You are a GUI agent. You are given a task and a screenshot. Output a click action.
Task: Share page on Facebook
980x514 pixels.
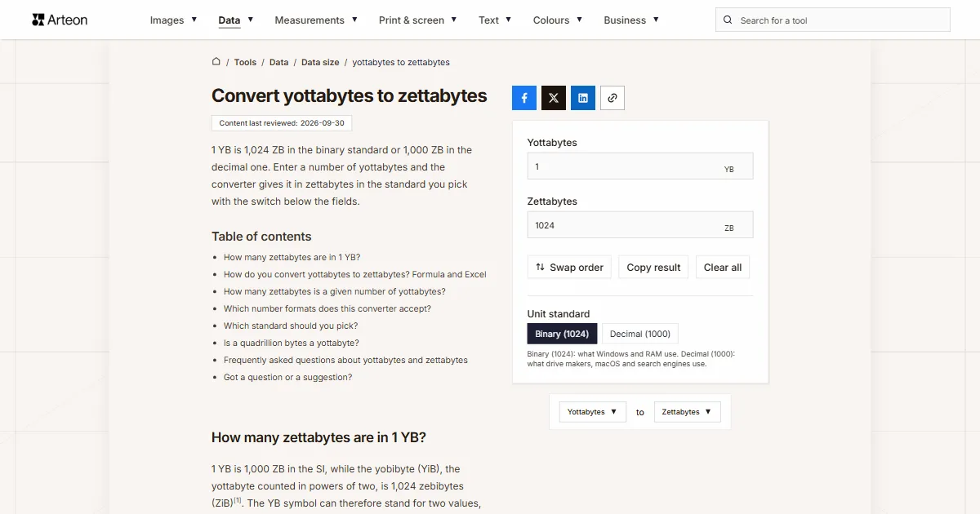point(524,98)
